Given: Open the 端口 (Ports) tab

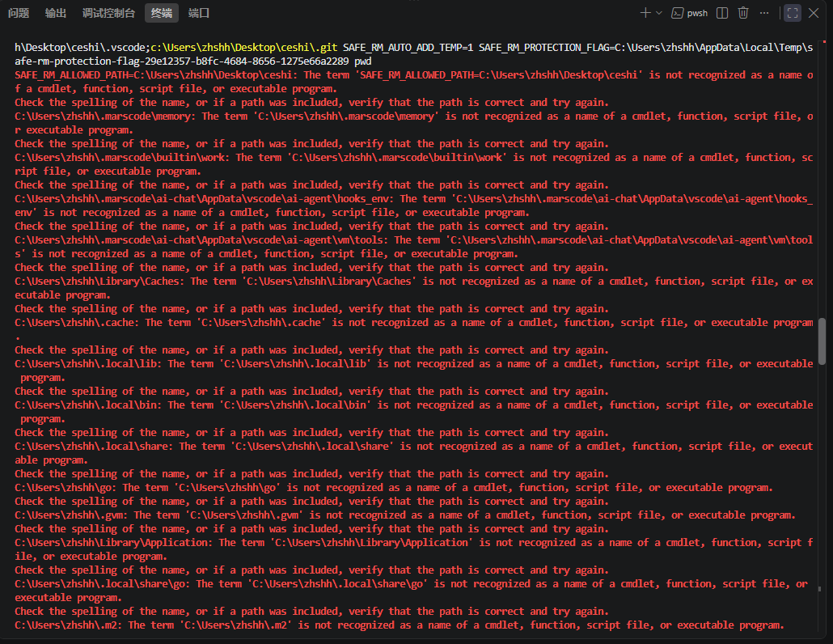Looking at the screenshot, I should pos(199,13).
